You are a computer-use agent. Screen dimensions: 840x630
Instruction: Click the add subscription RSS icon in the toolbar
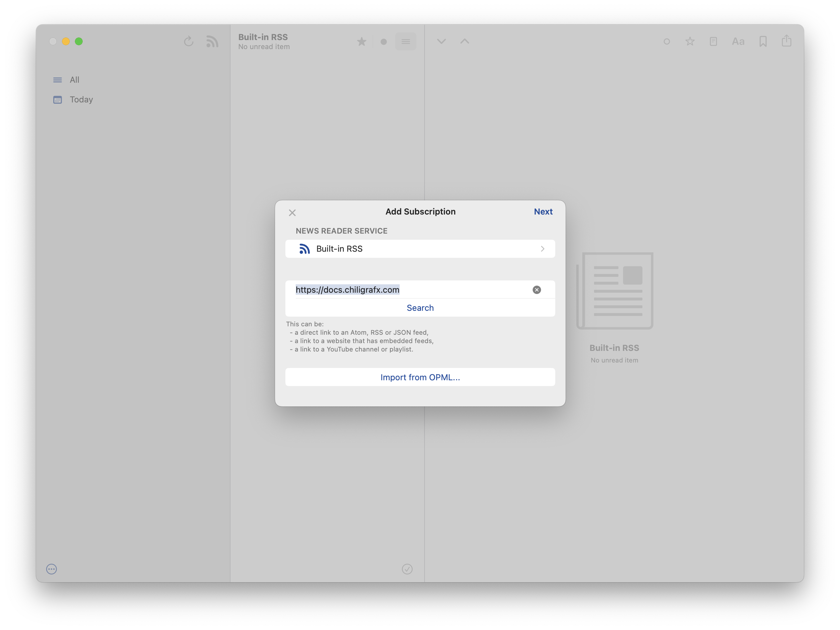coord(212,41)
